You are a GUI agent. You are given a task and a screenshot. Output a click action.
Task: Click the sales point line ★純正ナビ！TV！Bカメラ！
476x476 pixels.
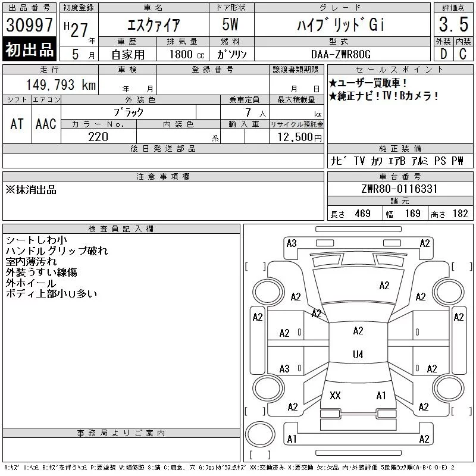coord(384,96)
